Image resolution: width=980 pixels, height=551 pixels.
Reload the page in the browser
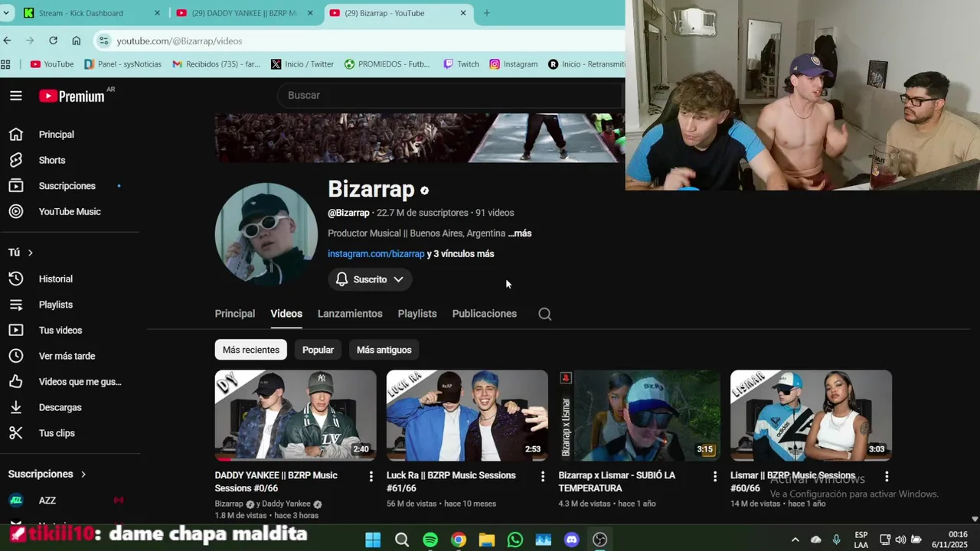53,41
